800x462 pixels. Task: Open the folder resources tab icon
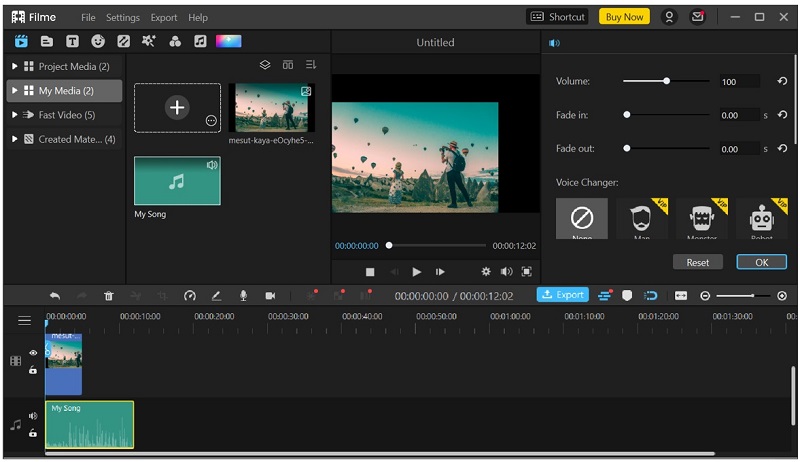[47, 41]
